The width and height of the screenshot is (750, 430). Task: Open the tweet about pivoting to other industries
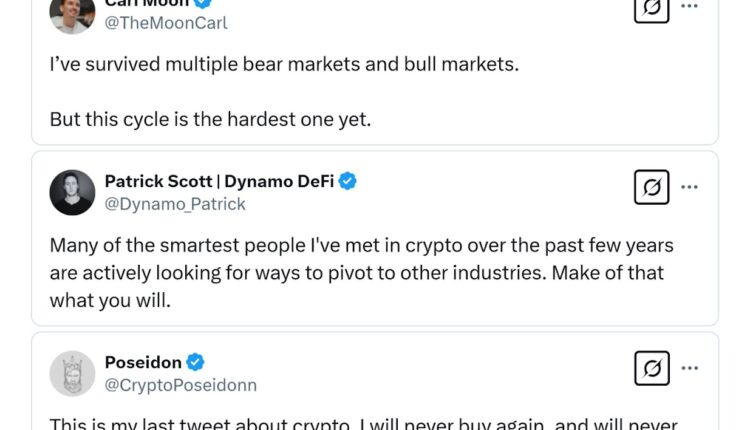360,272
